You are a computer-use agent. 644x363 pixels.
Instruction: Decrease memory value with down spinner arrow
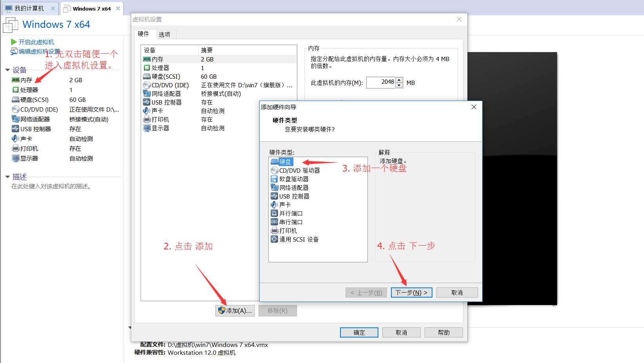[399, 85]
